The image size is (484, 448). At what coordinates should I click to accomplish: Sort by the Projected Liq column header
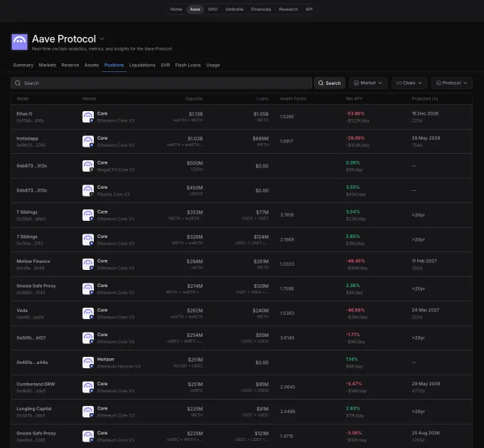pyautogui.click(x=424, y=98)
